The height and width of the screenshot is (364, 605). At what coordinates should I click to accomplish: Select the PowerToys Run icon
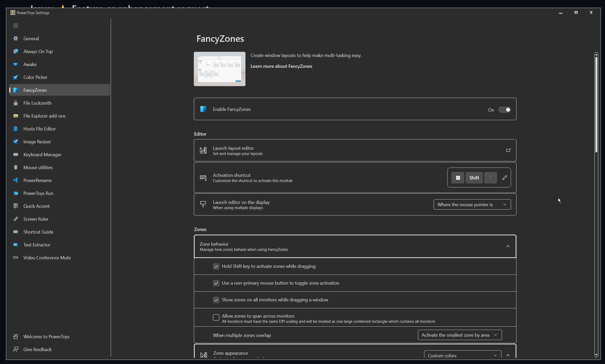point(16,193)
